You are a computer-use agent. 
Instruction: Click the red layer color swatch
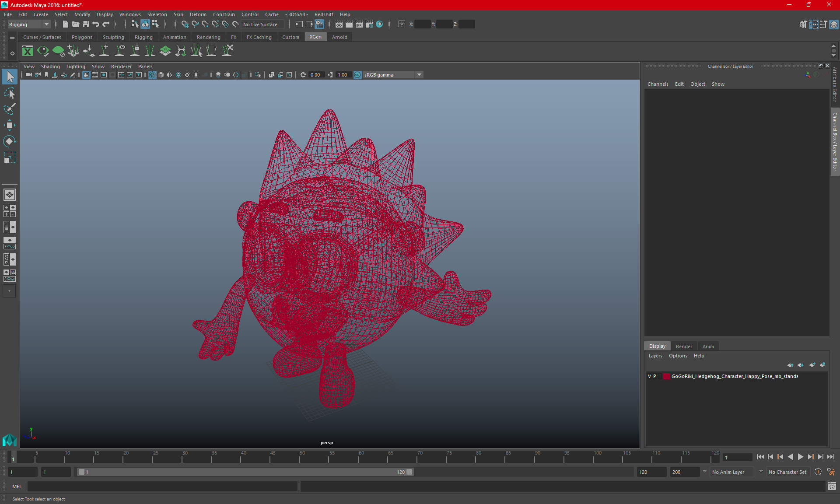[666, 376]
